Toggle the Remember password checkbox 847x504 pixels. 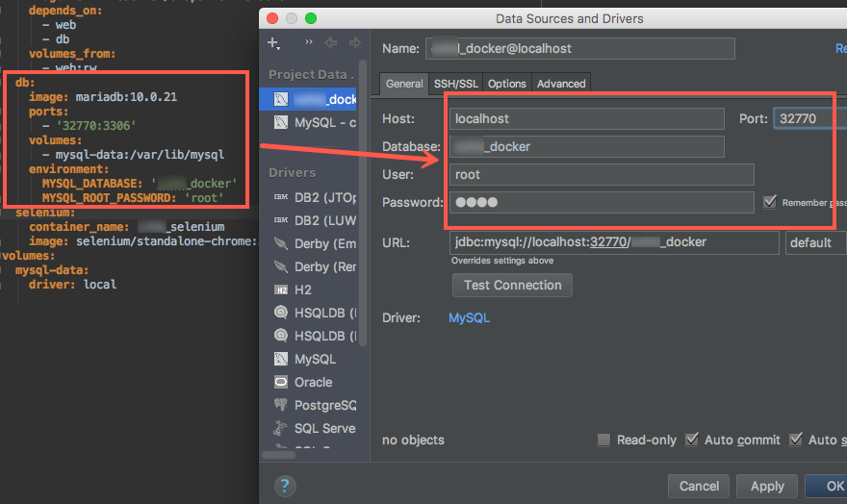tap(770, 202)
